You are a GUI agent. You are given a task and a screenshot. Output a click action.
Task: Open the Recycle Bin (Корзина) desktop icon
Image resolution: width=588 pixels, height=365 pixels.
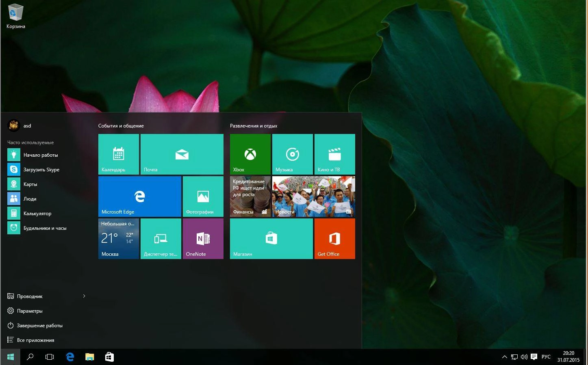15,16
